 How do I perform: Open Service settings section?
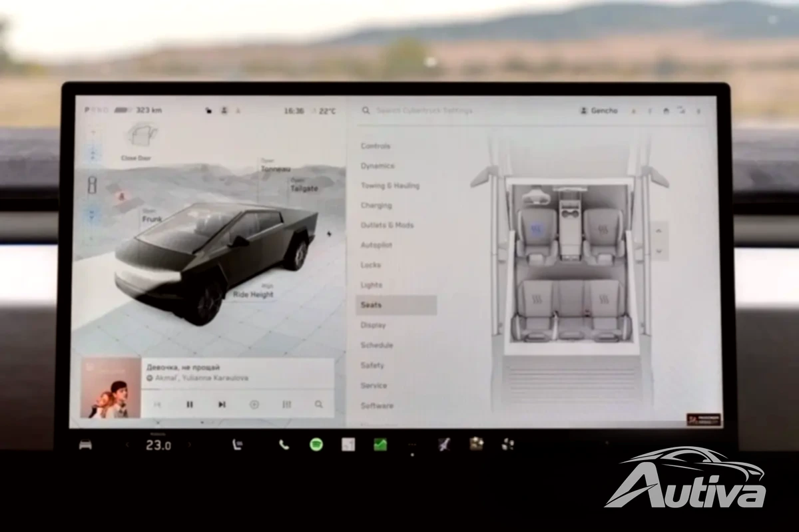point(374,385)
